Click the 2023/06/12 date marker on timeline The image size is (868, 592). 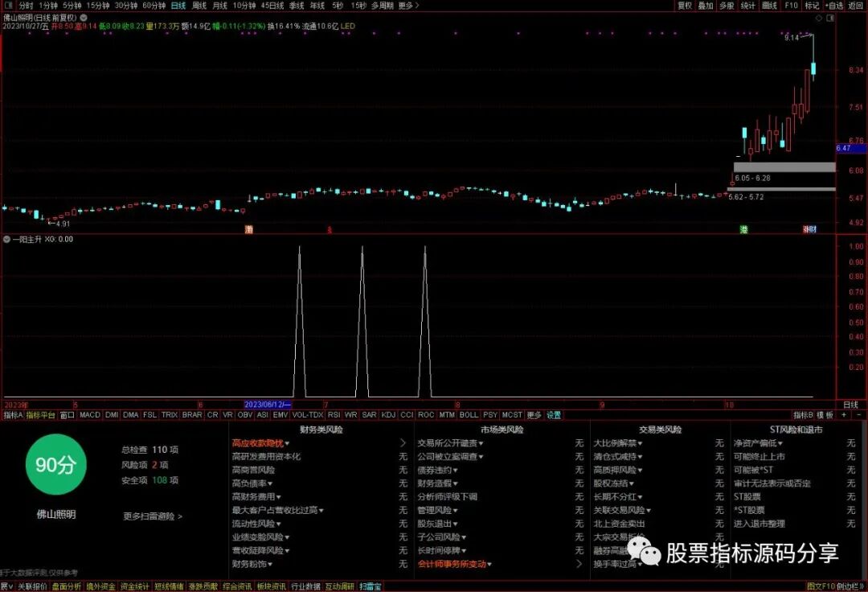coord(268,405)
